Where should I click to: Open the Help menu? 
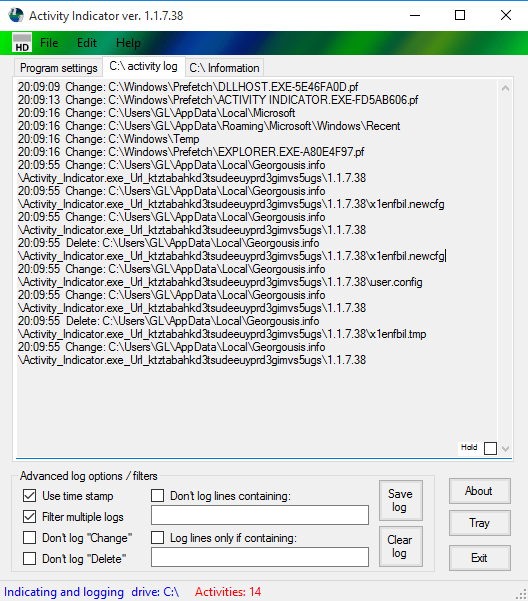click(x=128, y=43)
